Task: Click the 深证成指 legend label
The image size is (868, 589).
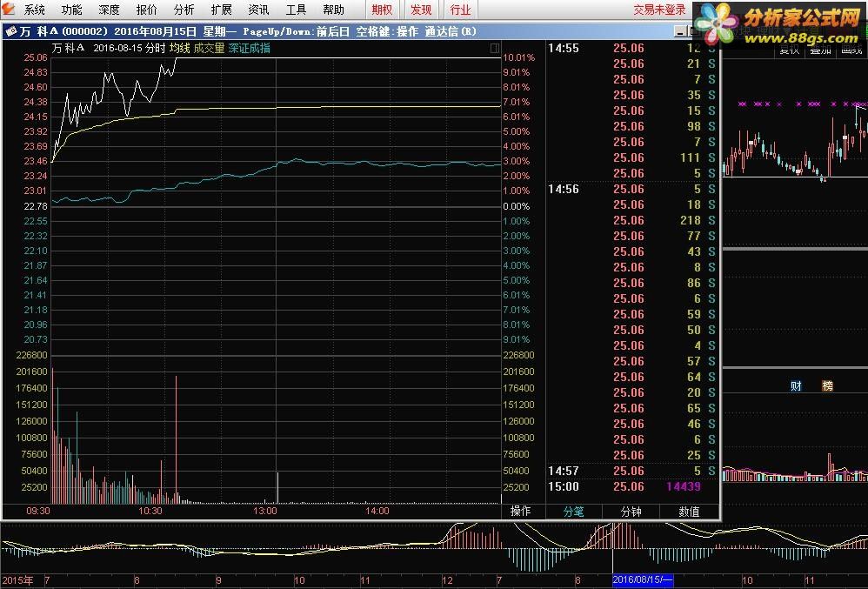Action: (x=249, y=48)
